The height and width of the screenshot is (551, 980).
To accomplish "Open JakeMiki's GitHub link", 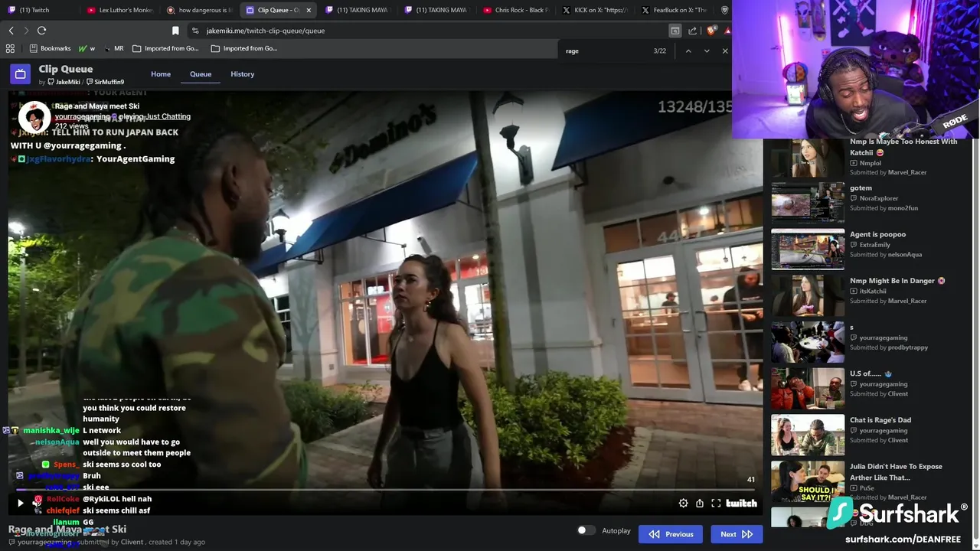I will [x=64, y=82].
